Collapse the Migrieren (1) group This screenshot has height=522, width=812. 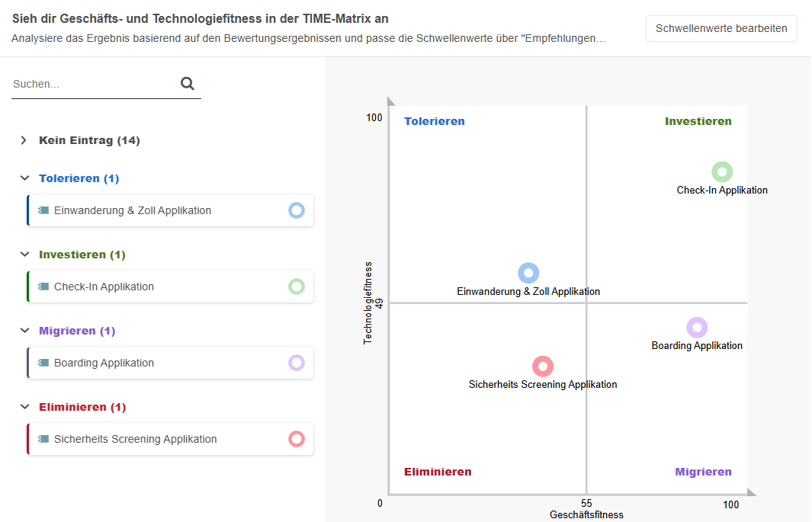click(x=24, y=331)
